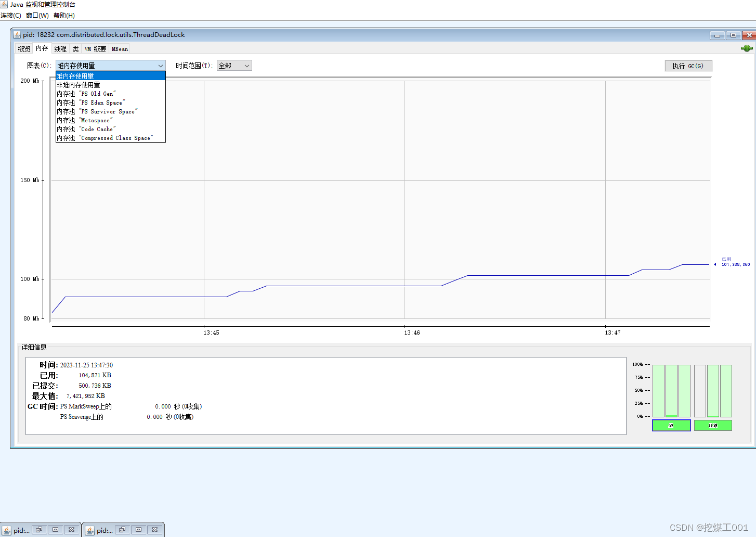This screenshot has width=756, height=537.
Task: Switch to the MBean tab
Action: (x=120, y=49)
